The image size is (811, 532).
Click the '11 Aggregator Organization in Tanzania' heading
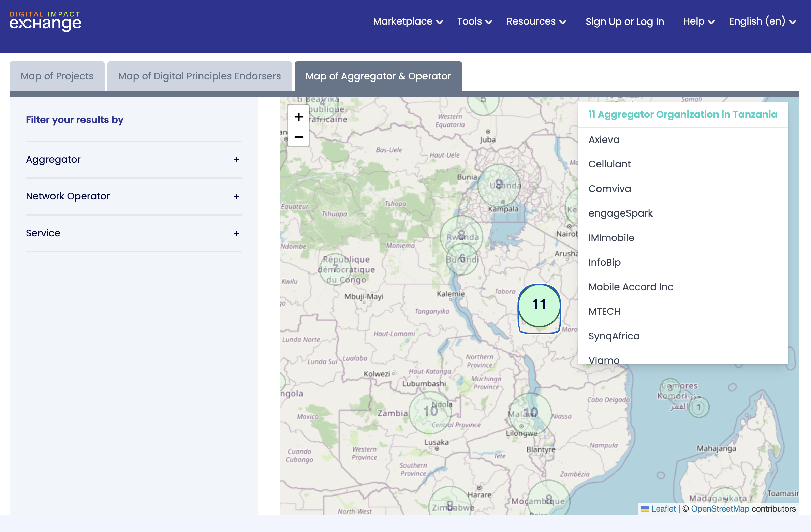pos(683,114)
